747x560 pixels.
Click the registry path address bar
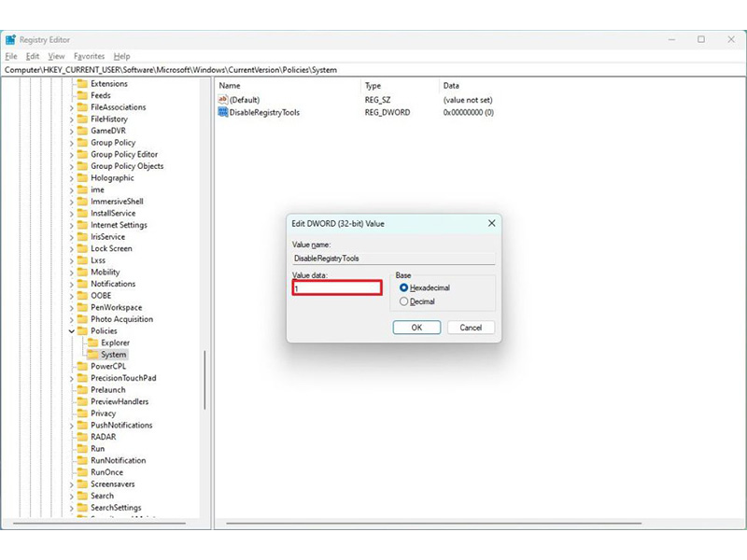[x=373, y=69]
